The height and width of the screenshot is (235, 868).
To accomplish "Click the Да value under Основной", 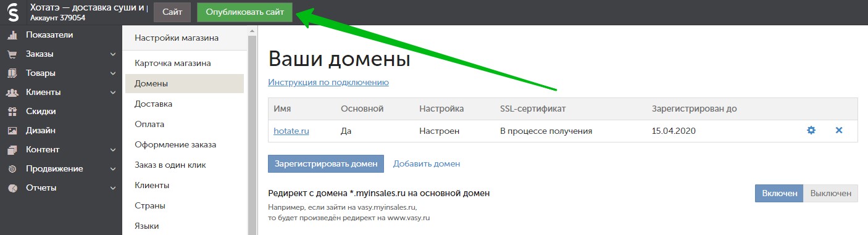I will point(346,131).
